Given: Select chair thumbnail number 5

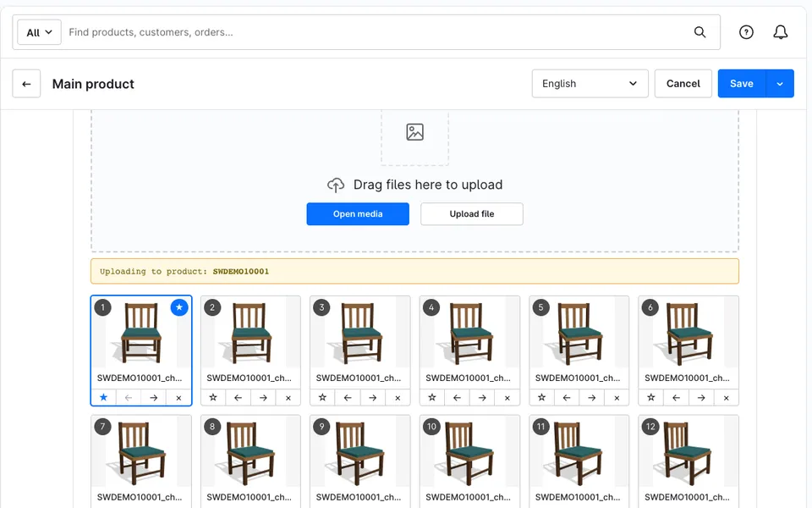Looking at the screenshot, I should click(579, 334).
